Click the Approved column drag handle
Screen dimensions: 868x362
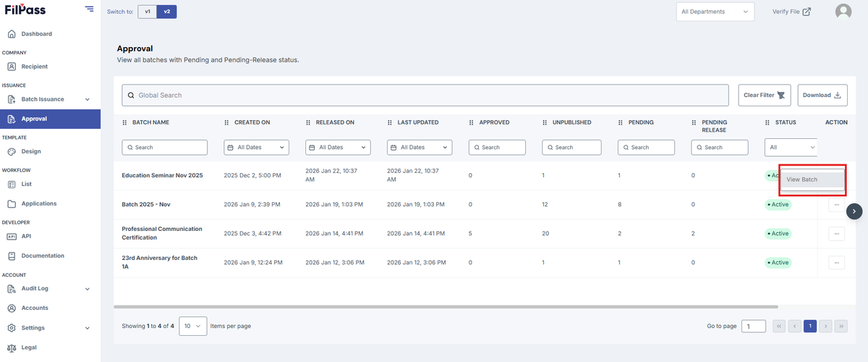[472, 122]
